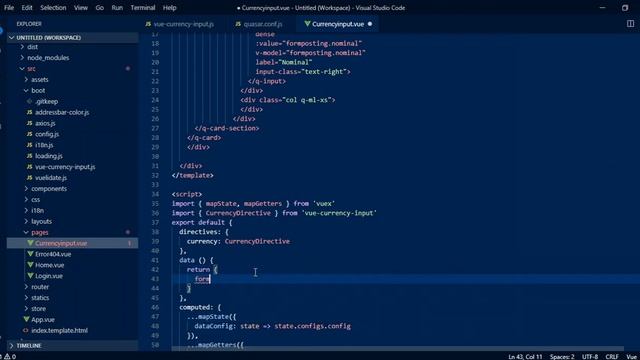This screenshot has width=640, height=360.
Task: Collapse the UNTITLED (WORKSPACE) section
Action: click(73, 38)
